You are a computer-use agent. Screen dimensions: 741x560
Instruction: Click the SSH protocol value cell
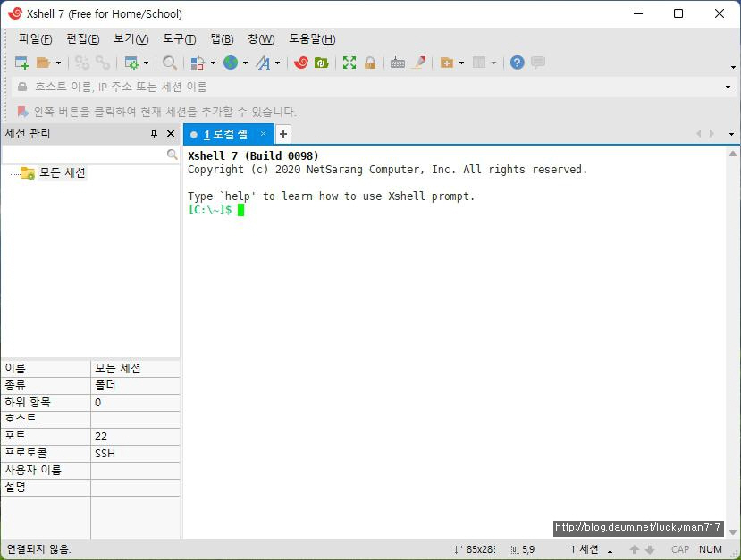[135, 454]
